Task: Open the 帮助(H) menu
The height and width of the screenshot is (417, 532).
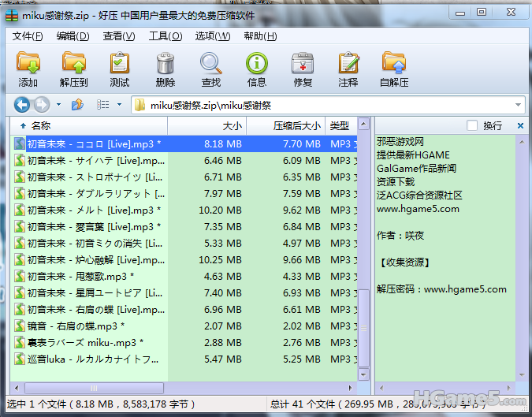Action: tap(260, 36)
